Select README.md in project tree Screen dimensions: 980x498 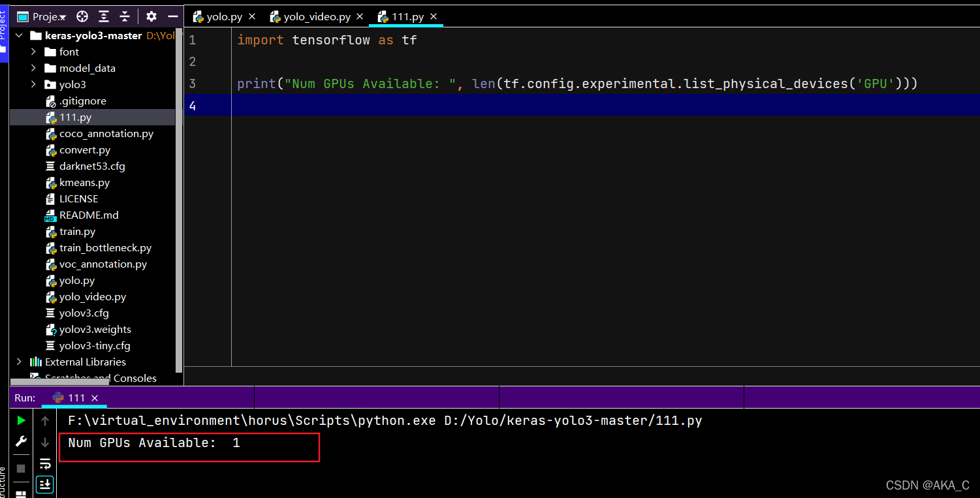point(89,215)
